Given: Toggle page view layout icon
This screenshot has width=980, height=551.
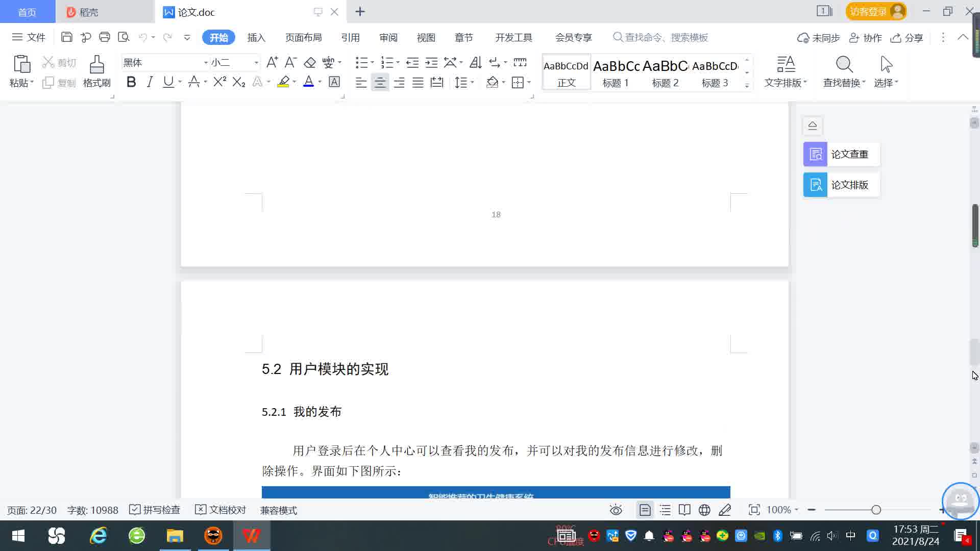Looking at the screenshot, I should click(x=645, y=510).
